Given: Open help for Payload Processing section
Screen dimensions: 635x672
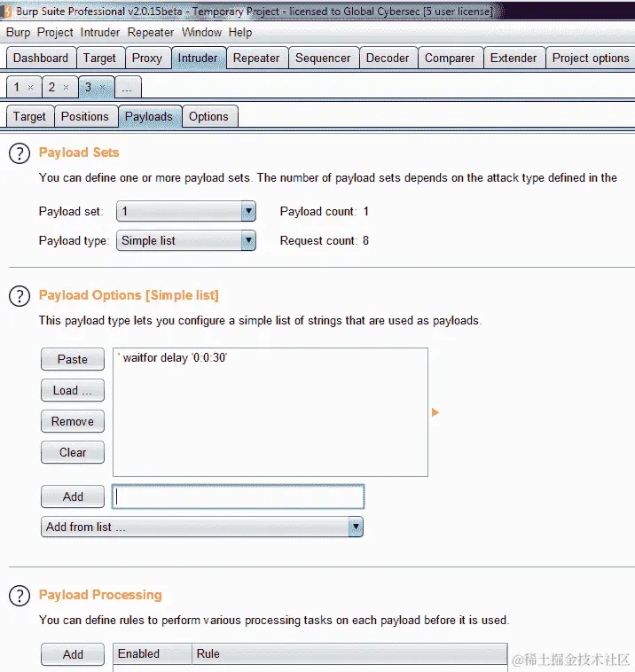Looking at the screenshot, I should click(x=20, y=596).
